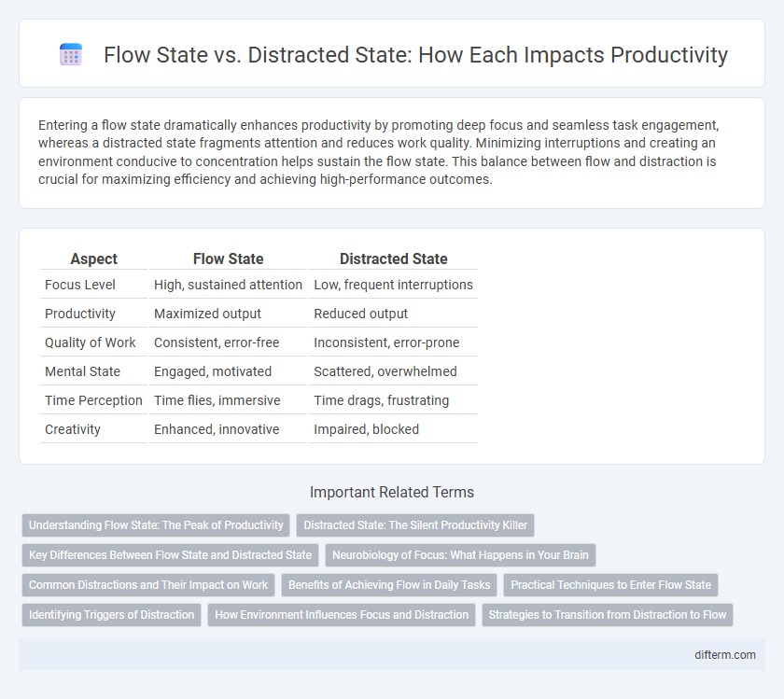Image resolution: width=784 pixels, height=699 pixels.
Task: Click 'Common Distractions and Their Impact on Work' tag
Action: (x=148, y=585)
